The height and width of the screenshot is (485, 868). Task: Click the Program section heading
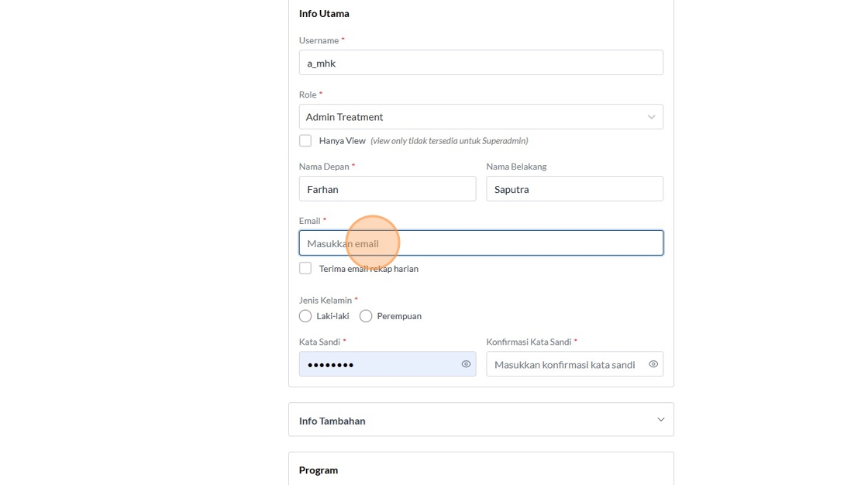pyautogui.click(x=319, y=470)
